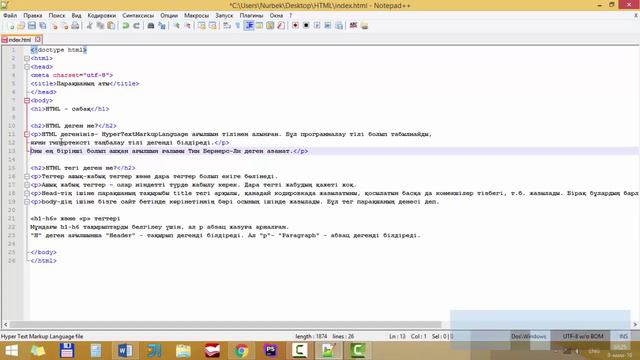The image size is (640, 360).
Task: Click the Close All toolbar icon
Action: (x=64, y=26)
